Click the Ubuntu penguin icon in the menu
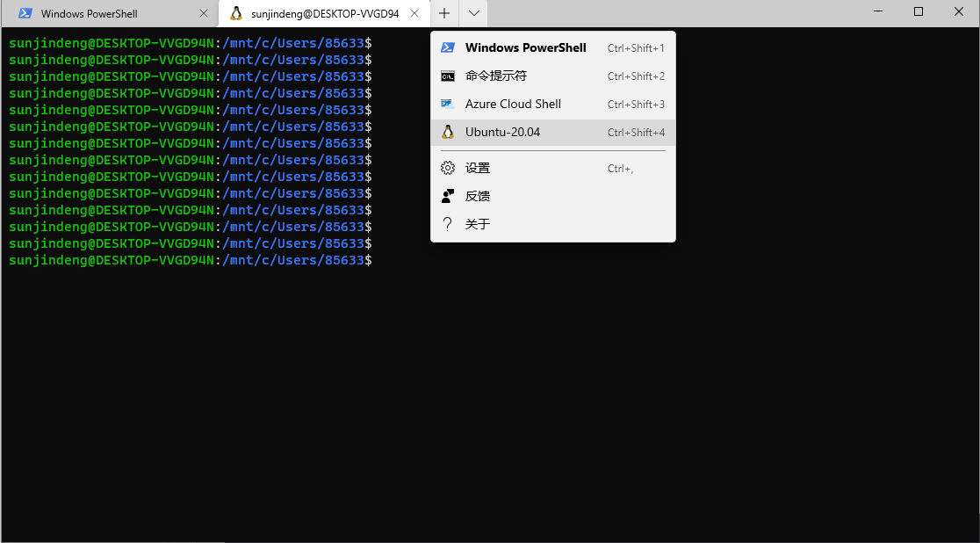Viewport: 980px width, 543px height. click(449, 132)
